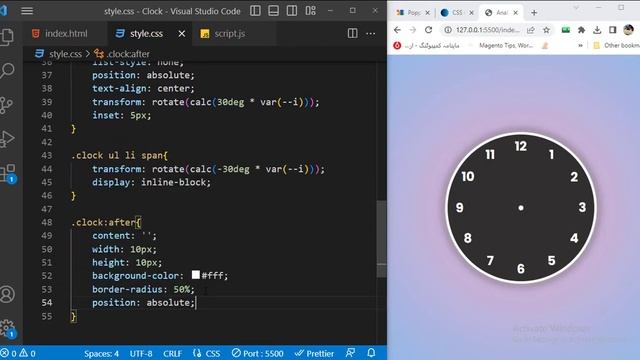Open the Source Control view
640x360 pixels.
click(7, 105)
